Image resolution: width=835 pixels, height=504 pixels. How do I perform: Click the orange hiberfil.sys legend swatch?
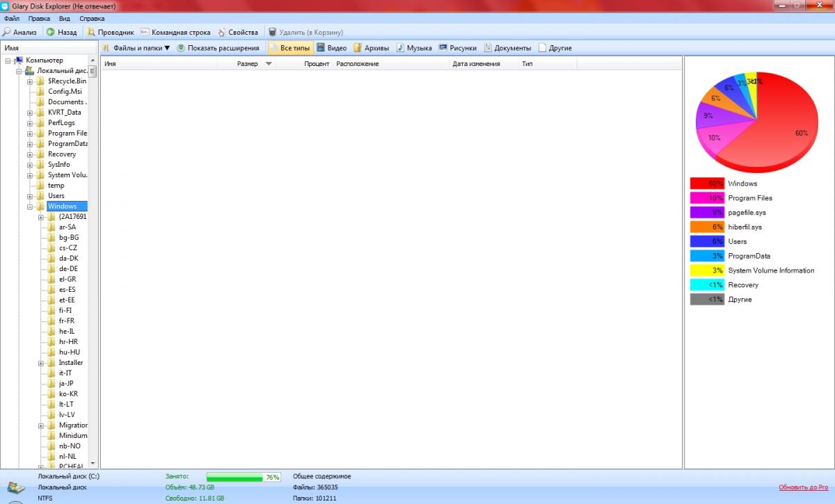pyautogui.click(x=707, y=227)
